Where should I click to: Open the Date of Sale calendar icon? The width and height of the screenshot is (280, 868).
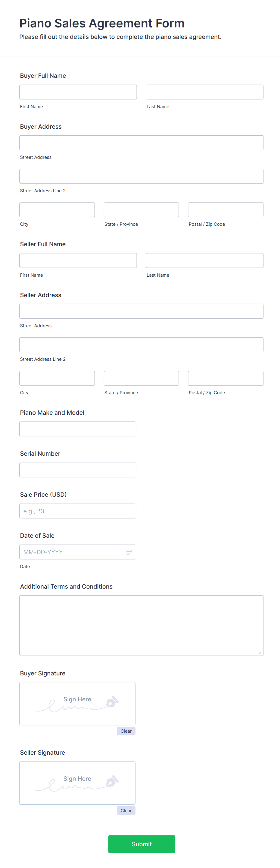[129, 552]
